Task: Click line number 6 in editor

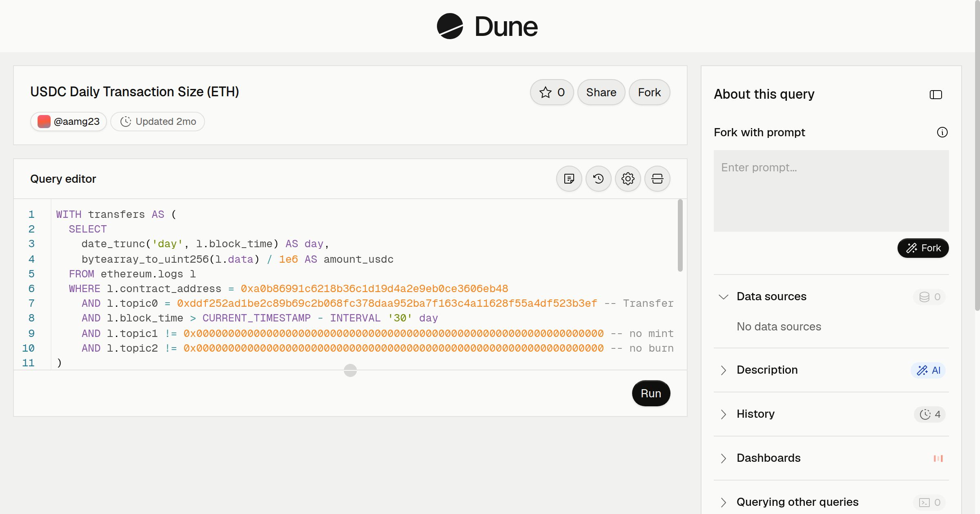Action: [x=31, y=288]
